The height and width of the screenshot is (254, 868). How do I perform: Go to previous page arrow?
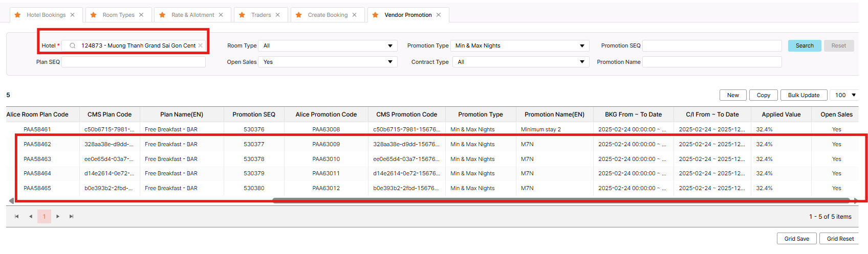(31, 217)
